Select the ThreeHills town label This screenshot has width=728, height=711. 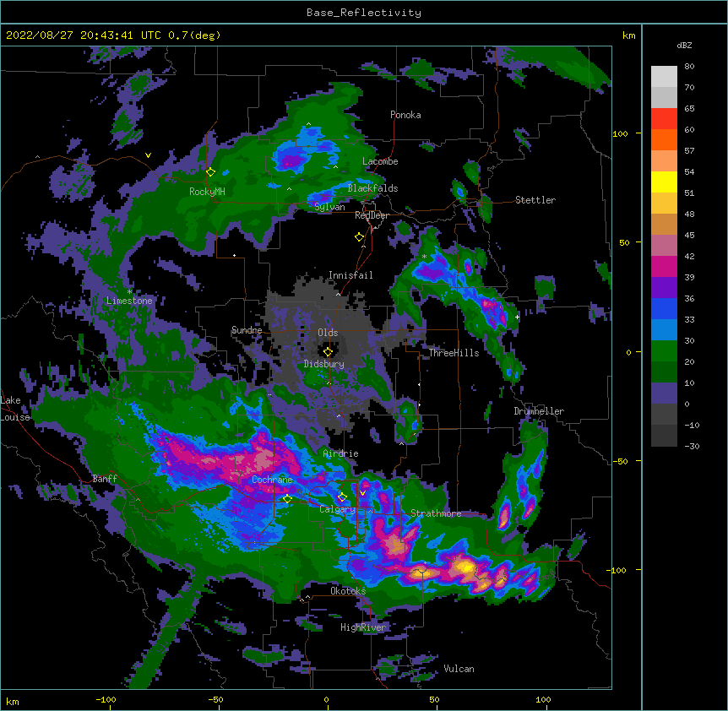[x=454, y=353]
